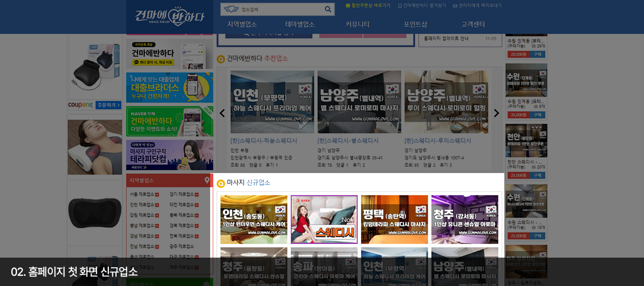Open the 커뮤니티 menu
Viewport: 644px width, 286px height.
click(x=357, y=24)
